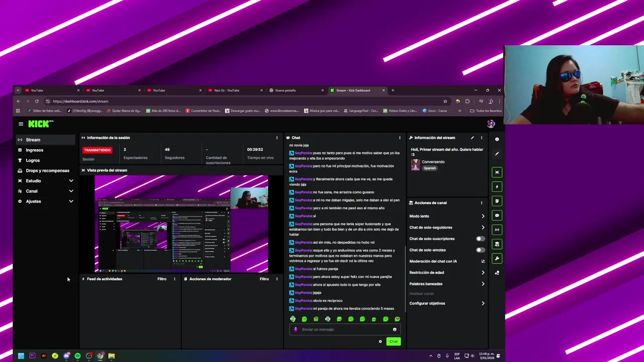This screenshot has height=362, width=644.
Task: Open options menu of Información de la sesión panel
Action: coord(277,138)
